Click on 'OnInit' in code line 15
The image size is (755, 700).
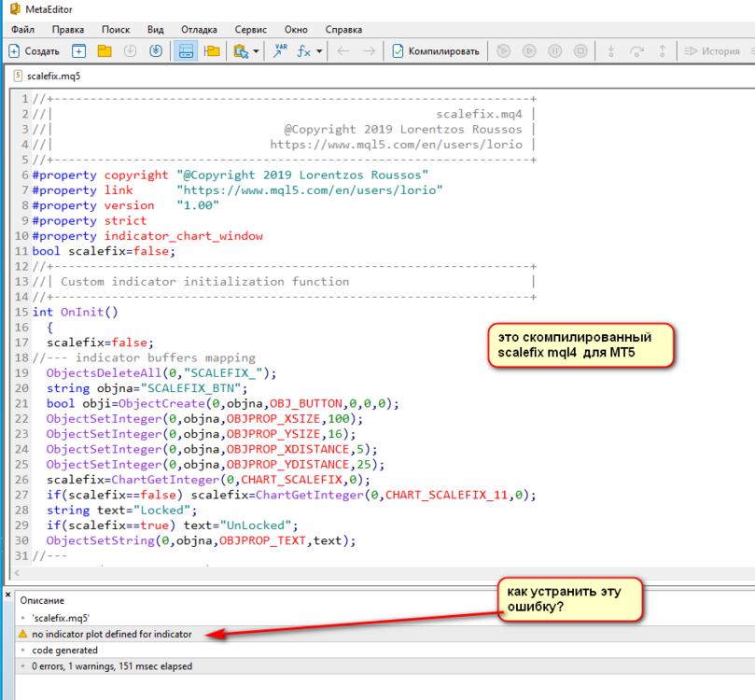pos(82,312)
